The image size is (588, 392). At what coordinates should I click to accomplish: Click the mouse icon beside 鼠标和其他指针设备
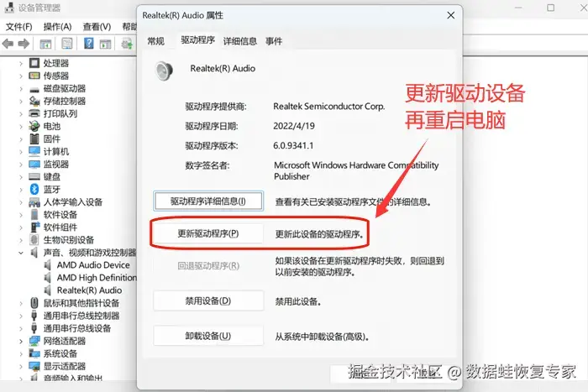click(34, 303)
